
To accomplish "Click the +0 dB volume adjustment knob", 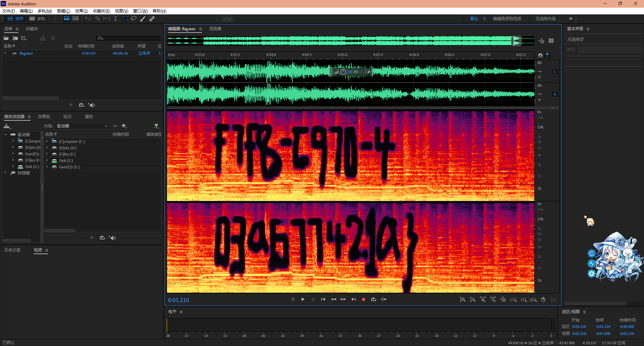I will [343, 72].
